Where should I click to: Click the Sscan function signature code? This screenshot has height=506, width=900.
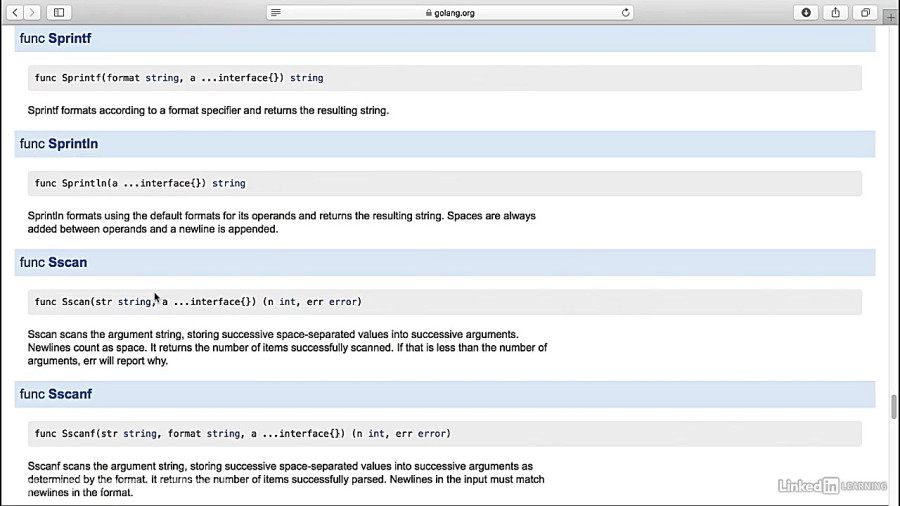(198, 302)
